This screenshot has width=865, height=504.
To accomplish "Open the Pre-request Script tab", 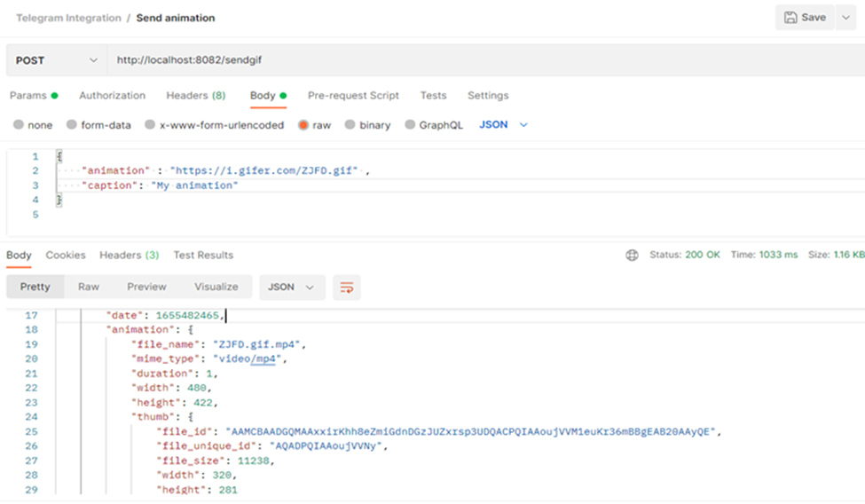I will click(x=353, y=96).
